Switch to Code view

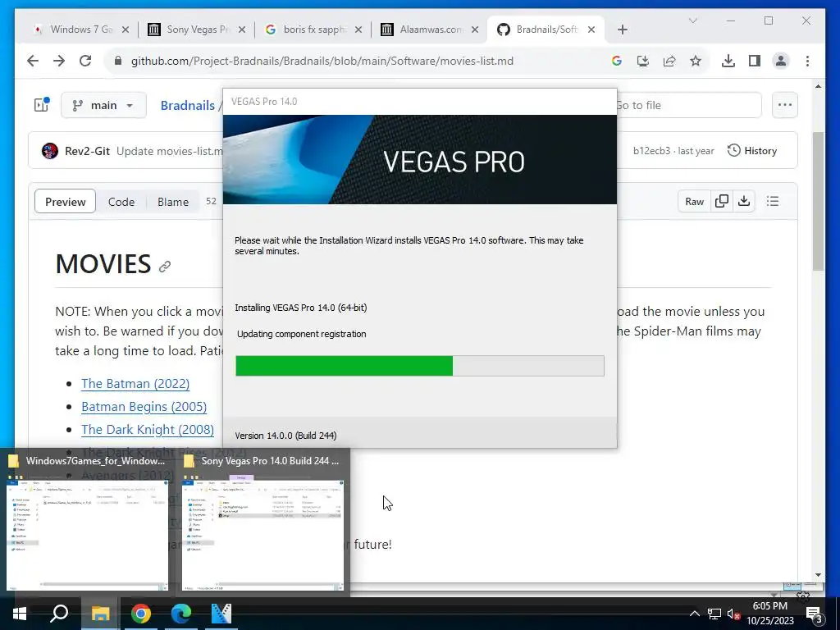pos(121,202)
